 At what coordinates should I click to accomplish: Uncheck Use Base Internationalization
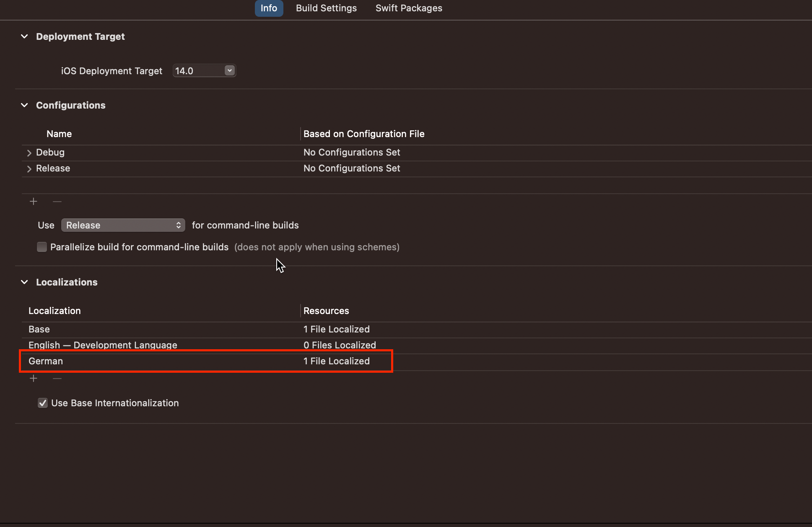[x=43, y=403]
